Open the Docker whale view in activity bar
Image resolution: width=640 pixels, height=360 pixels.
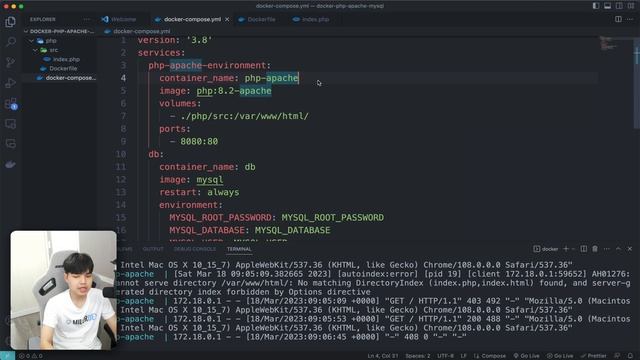pyautogui.click(x=11, y=164)
